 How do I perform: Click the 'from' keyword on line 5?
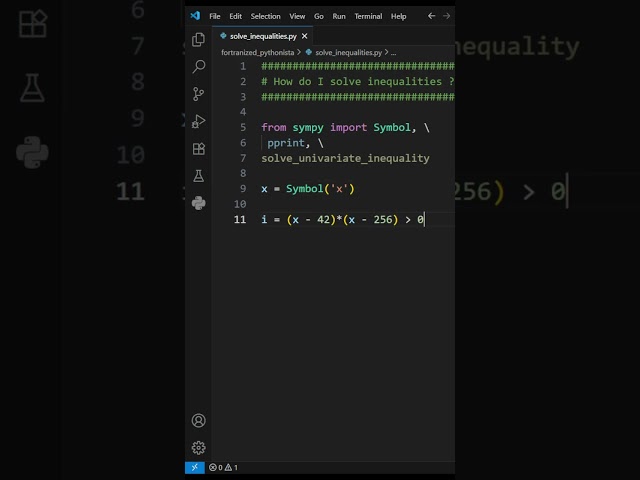coord(273,127)
